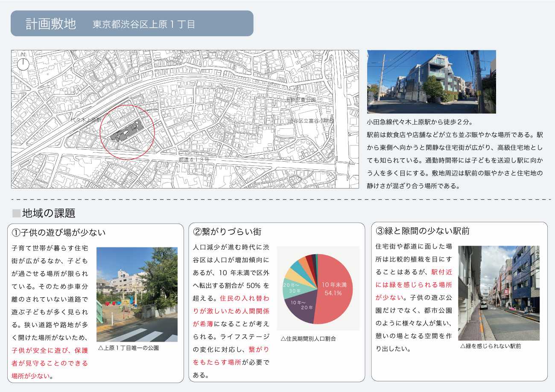Click the heading ②繋がりづらい街
This screenshot has height=392, width=555.
click(x=227, y=232)
